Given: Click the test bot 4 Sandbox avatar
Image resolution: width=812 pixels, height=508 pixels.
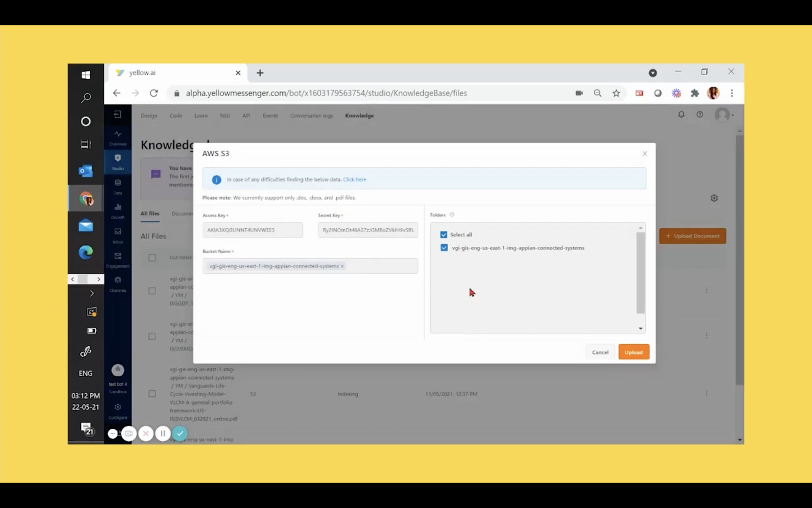Looking at the screenshot, I should (118, 370).
